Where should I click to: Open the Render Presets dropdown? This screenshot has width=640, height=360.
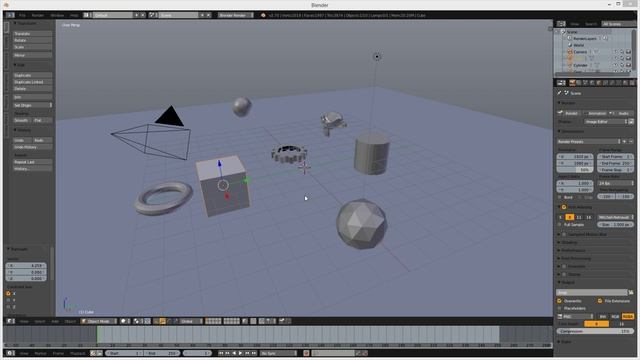tap(588, 142)
